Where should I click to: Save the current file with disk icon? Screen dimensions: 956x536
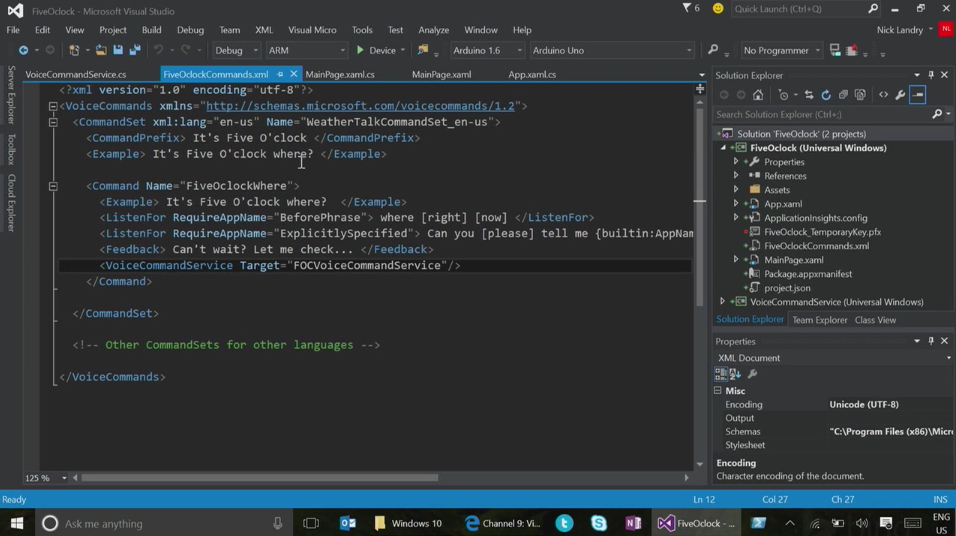118,51
